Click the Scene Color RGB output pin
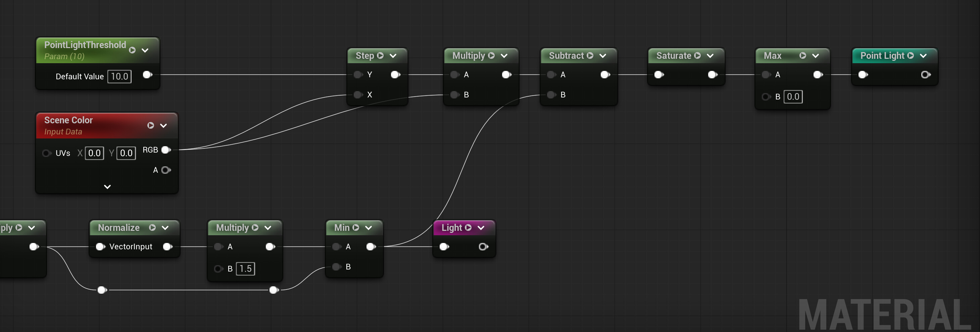Screen dimensions: 980x332 165,150
